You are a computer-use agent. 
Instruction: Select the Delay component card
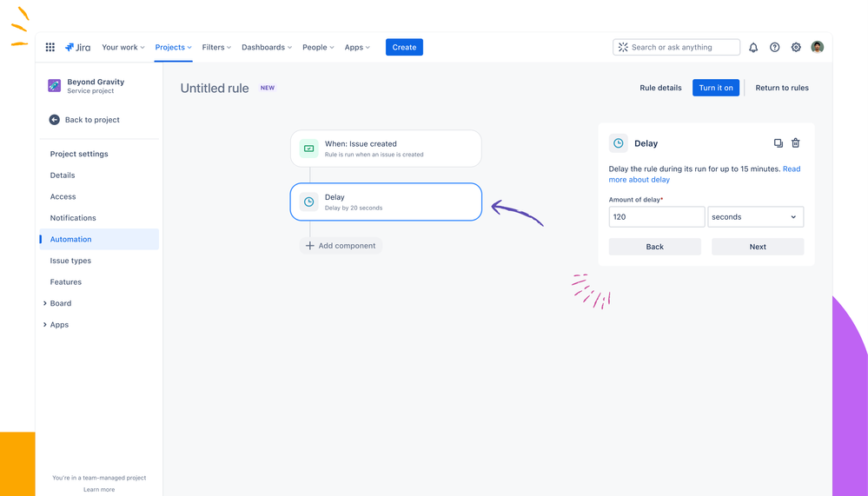coord(386,202)
